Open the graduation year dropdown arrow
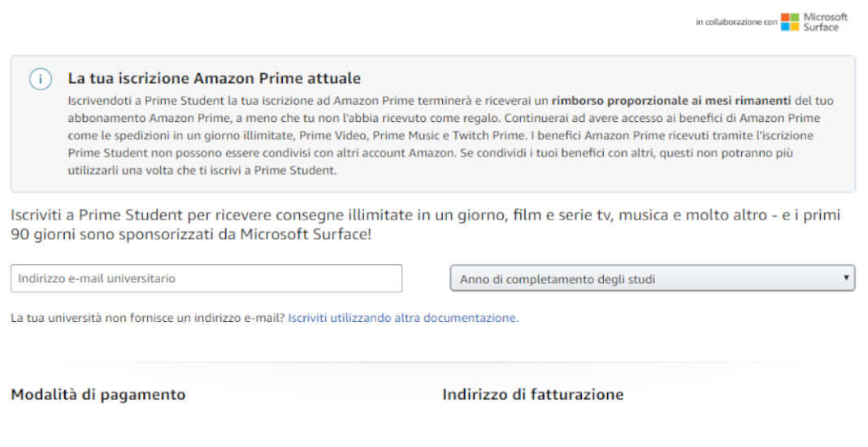 pos(845,277)
